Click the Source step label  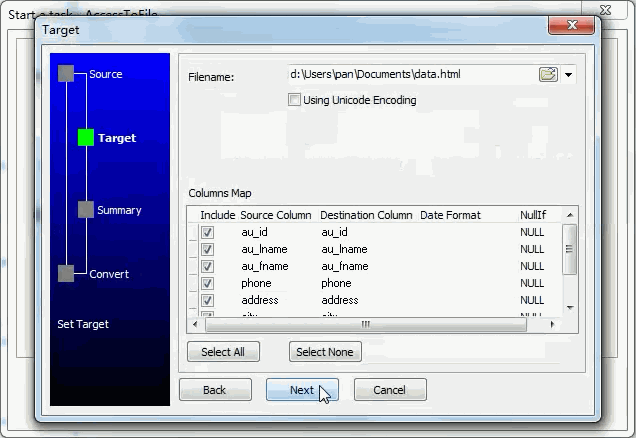[x=105, y=74]
